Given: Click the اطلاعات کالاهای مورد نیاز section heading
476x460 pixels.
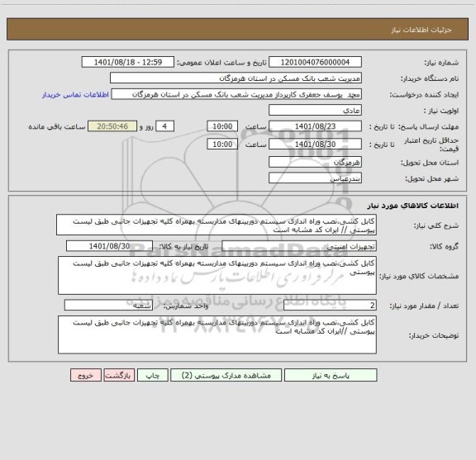Looking at the screenshot, I should tap(413, 206).
